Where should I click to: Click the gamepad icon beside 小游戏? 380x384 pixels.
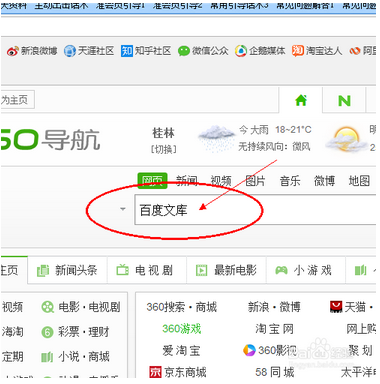(281, 270)
